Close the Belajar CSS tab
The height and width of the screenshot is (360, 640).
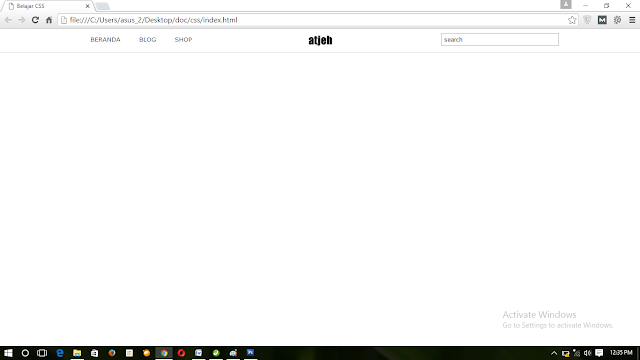coord(87,6)
